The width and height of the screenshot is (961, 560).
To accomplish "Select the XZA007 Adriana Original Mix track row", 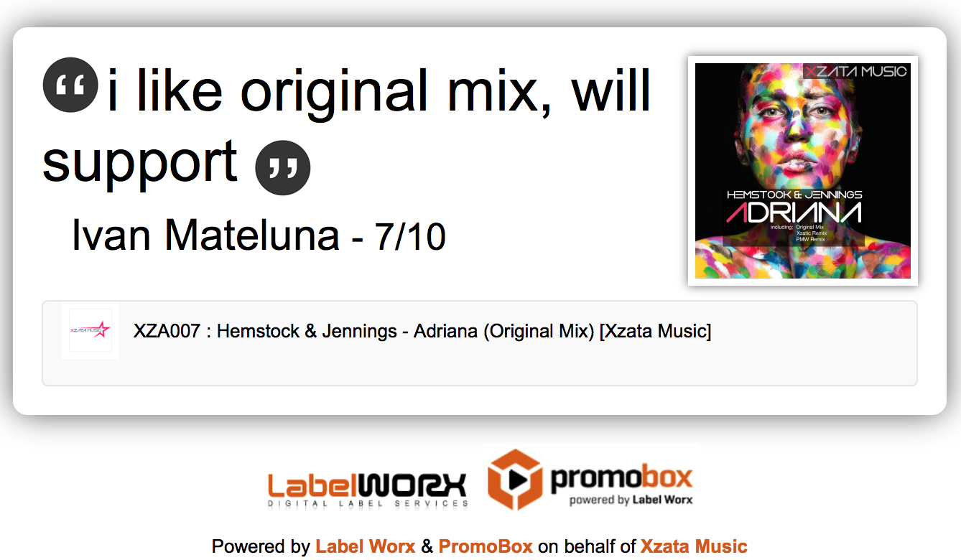I will tap(480, 343).
